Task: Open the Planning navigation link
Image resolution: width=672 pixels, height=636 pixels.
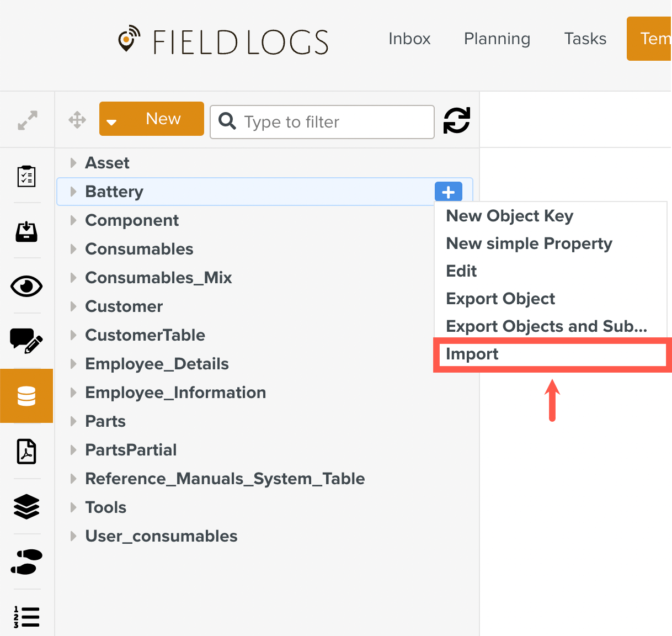Action: click(497, 39)
